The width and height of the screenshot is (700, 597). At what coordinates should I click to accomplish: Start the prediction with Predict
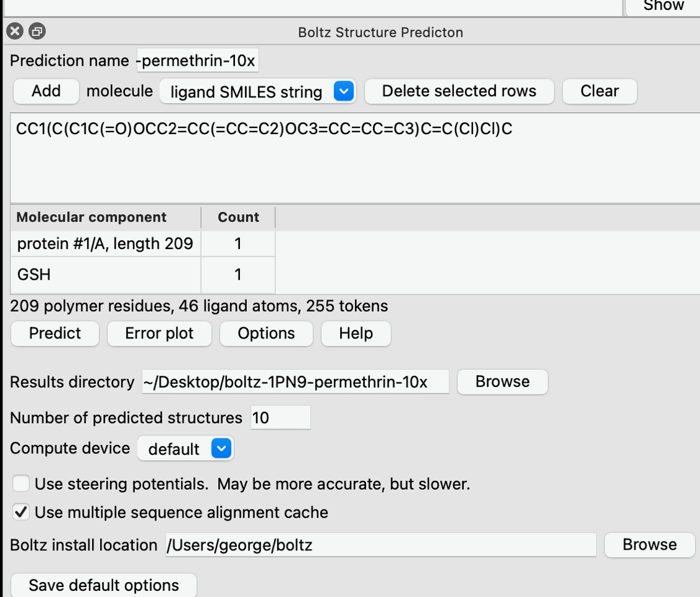55,334
